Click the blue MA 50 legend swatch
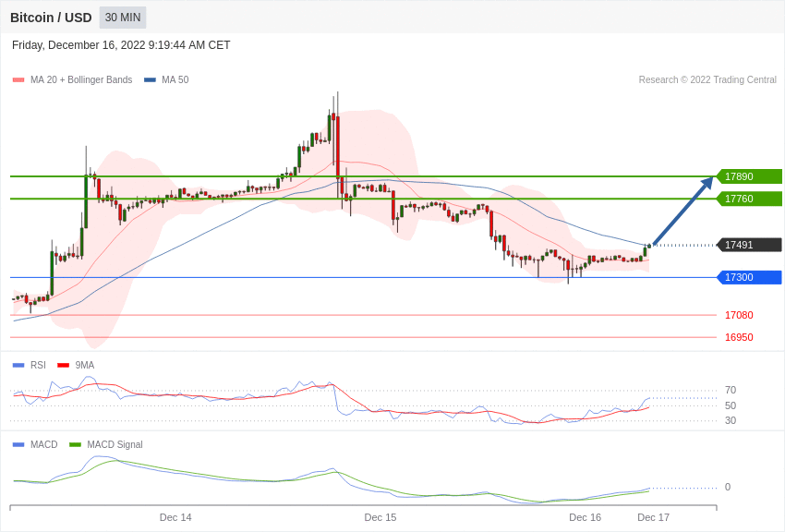 150,79
